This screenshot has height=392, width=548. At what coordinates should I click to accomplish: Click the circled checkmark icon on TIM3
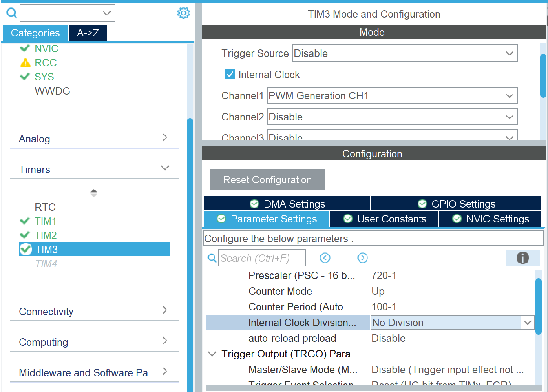(x=26, y=249)
